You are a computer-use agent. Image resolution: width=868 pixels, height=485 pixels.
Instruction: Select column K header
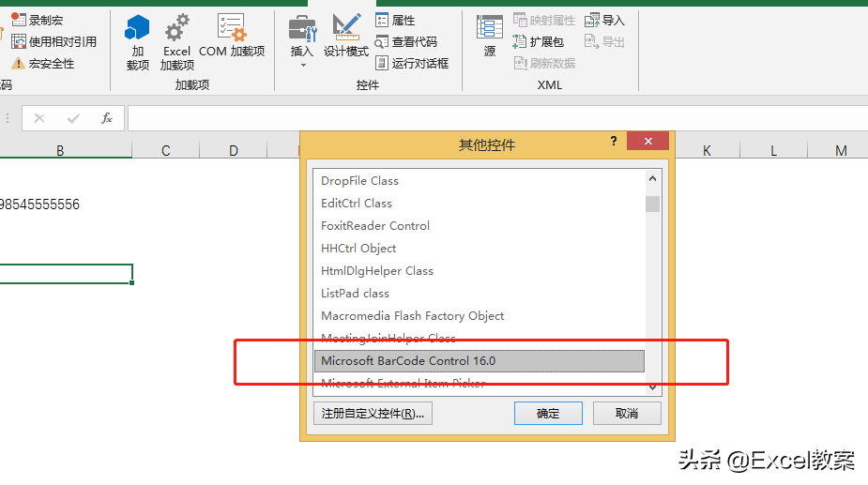coord(707,151)
